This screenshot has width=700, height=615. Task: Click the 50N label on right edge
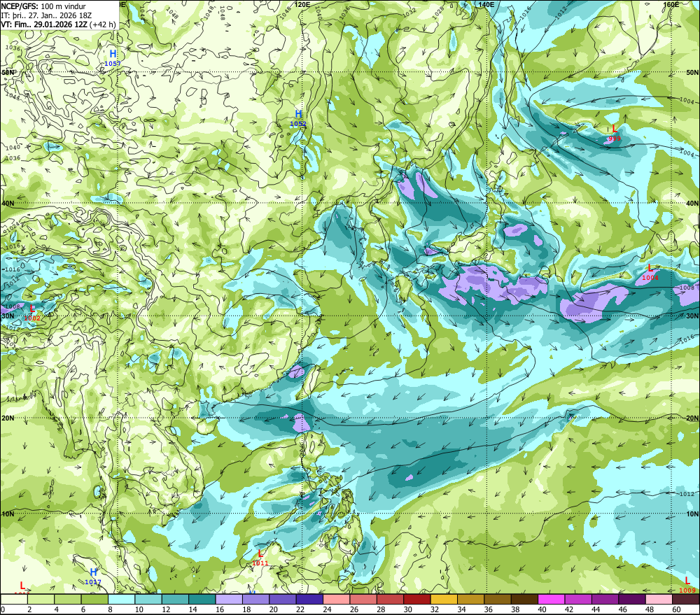[x=692, y=72]
